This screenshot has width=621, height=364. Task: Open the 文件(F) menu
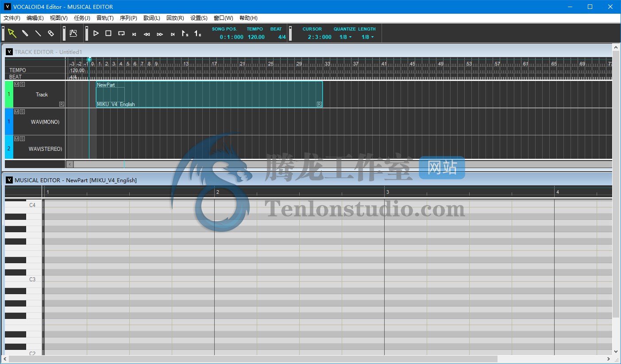[12, 18]
